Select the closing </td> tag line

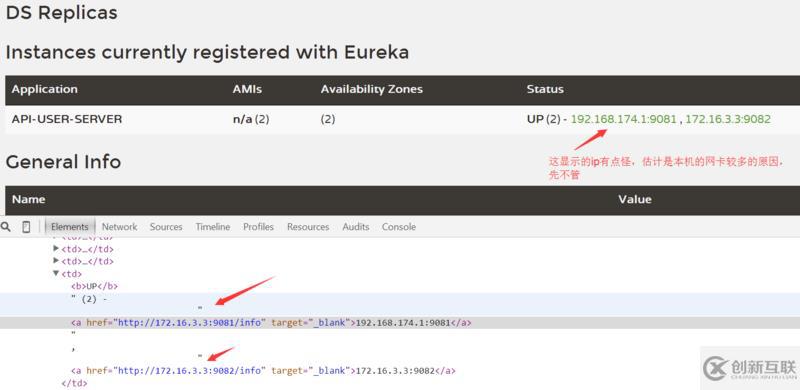tap(74, 382)
